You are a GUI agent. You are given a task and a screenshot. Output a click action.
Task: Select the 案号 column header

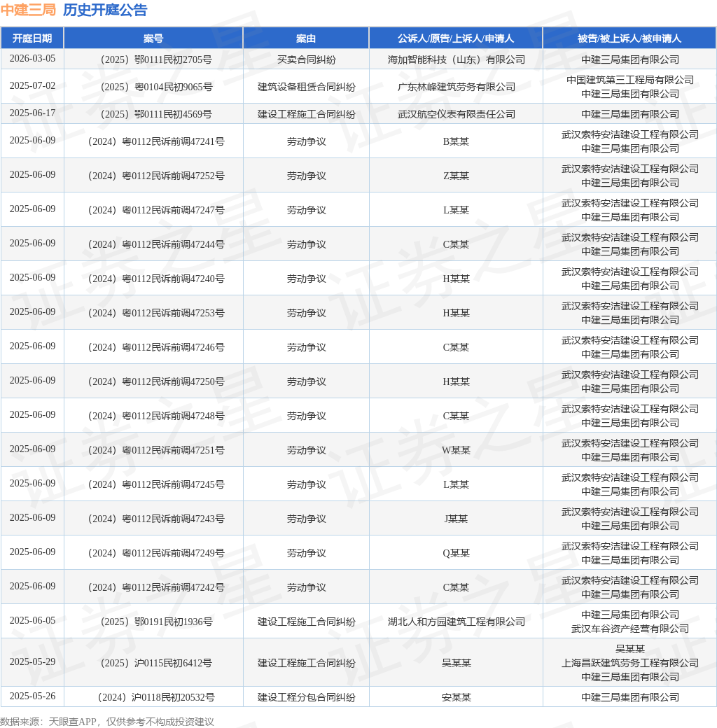[153, 38]
